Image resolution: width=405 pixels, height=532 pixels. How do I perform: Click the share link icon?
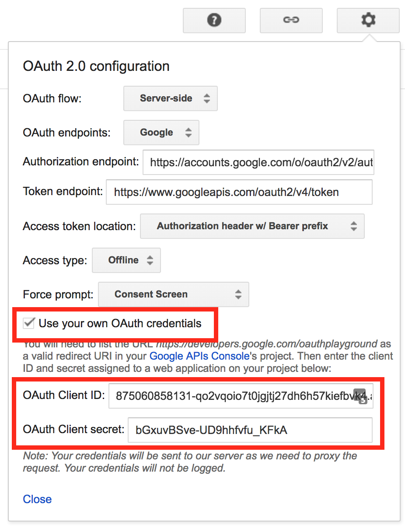(x=291, y=20)
